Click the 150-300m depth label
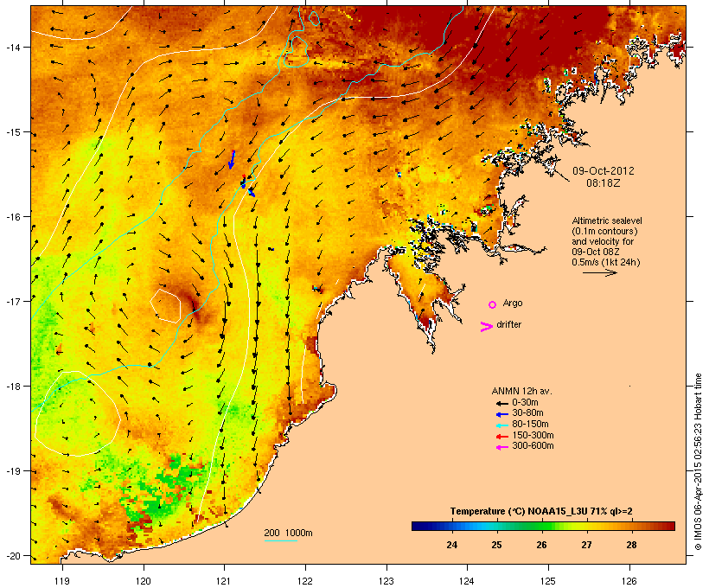This screenshot has width=709, height=588. [x=533, y=436]
